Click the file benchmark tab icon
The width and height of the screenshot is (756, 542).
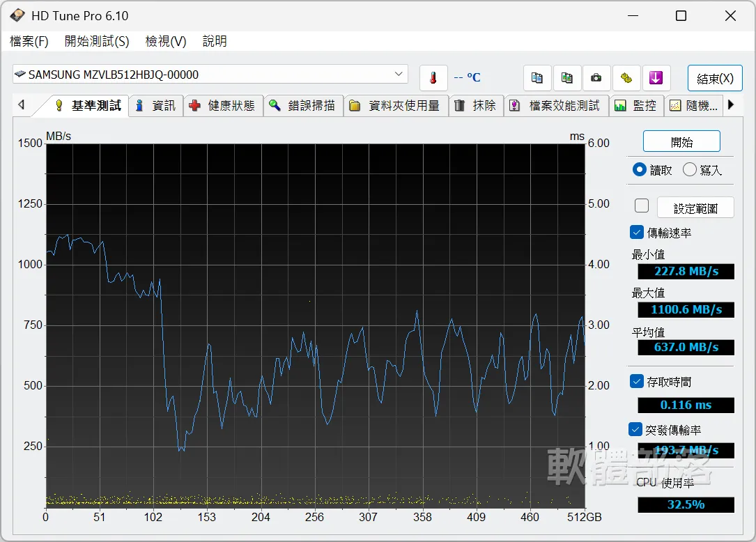pyautogui.click(x=515, y=106)
